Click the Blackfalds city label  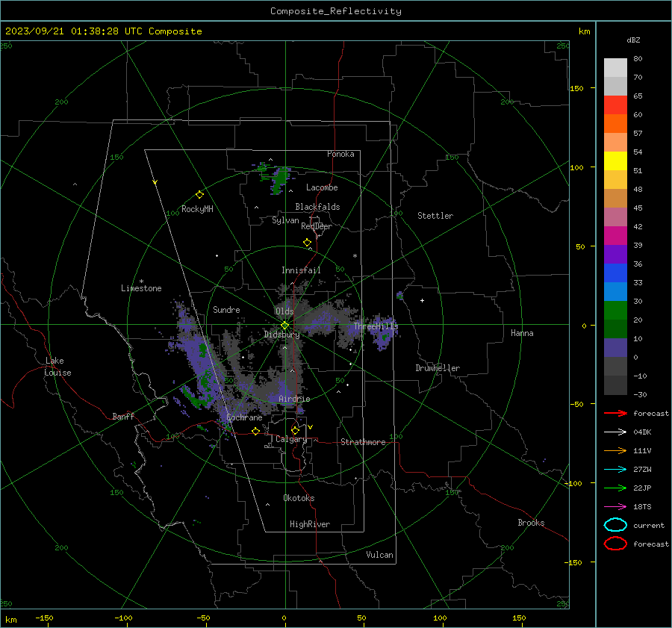click(317, 207)
